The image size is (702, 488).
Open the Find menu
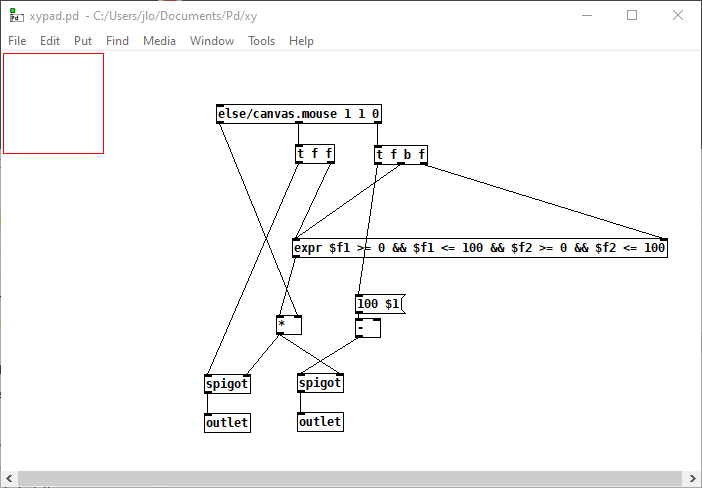tap(117, 41)
